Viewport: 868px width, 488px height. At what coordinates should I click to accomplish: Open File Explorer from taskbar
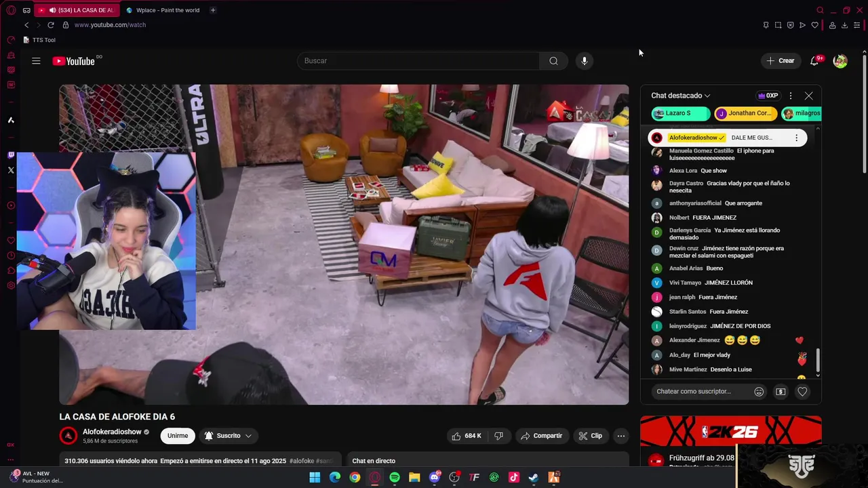coord(414,477)
